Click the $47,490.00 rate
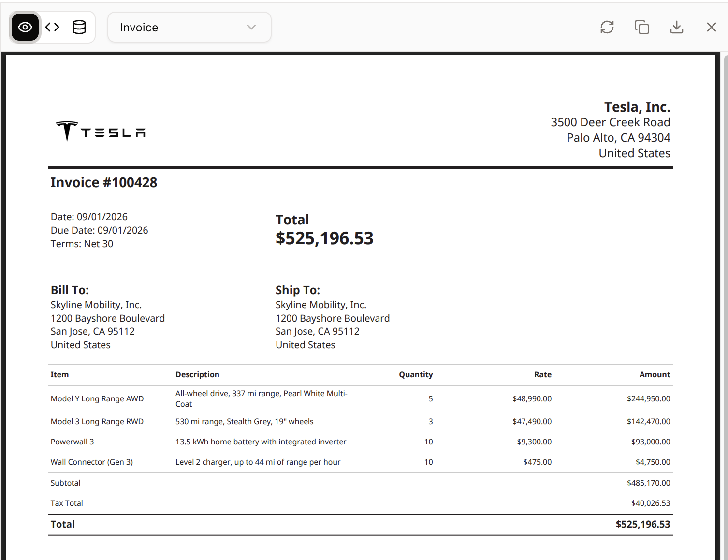 (532, 421)
